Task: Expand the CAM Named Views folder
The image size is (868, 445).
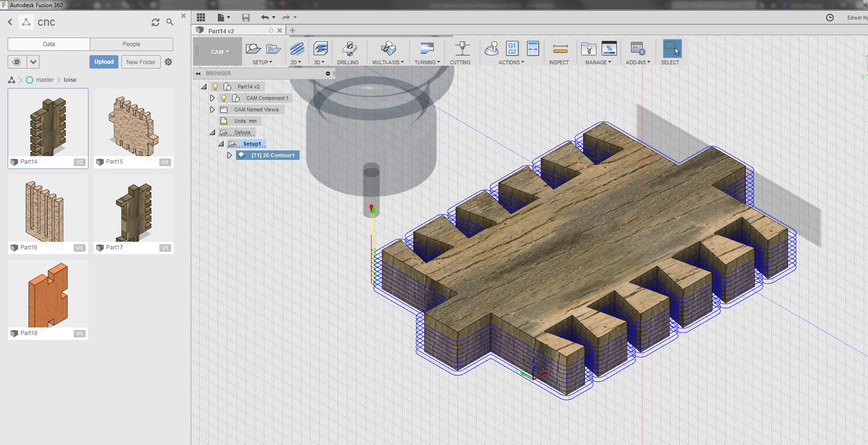Action: point(213,109)
